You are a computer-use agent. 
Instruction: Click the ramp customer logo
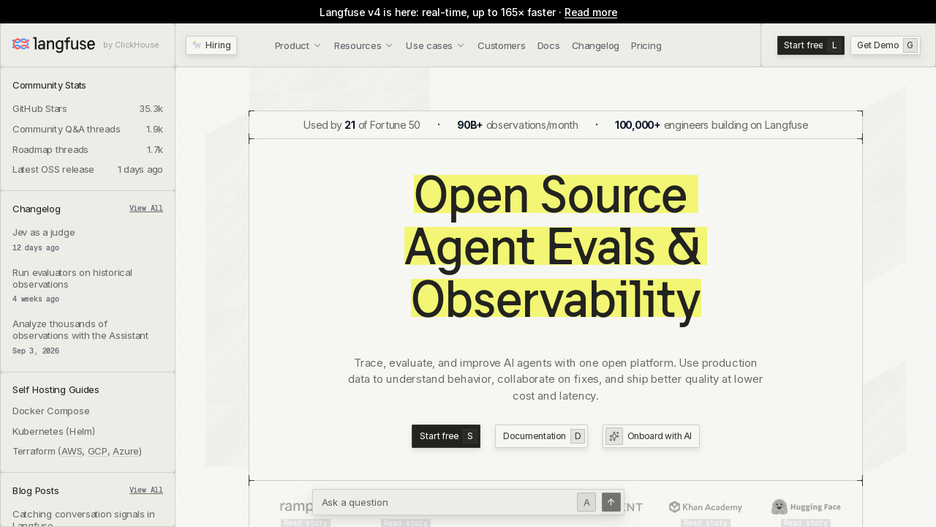[296, 506]
